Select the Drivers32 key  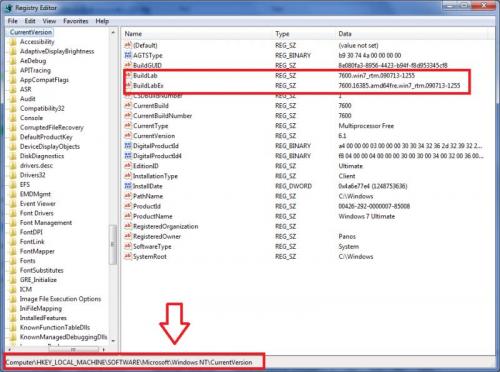click(33, 175)
